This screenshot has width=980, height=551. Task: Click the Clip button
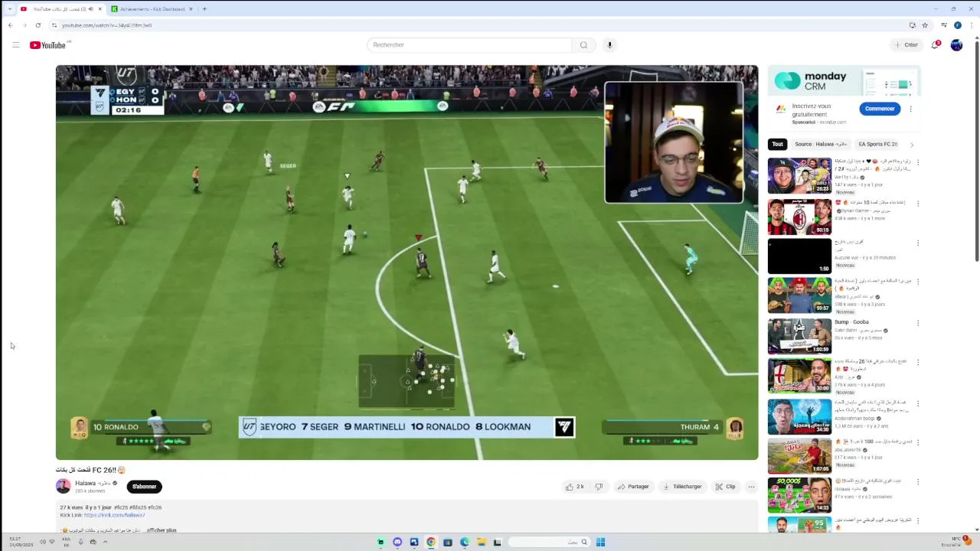pyautogui.click(x=725, y=487)
